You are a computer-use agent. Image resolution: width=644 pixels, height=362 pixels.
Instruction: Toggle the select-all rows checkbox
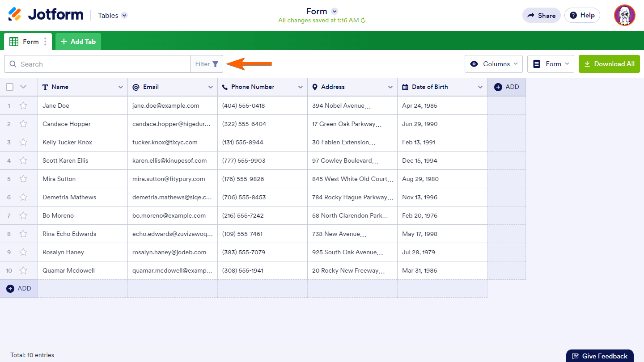[x=9, y=87]
